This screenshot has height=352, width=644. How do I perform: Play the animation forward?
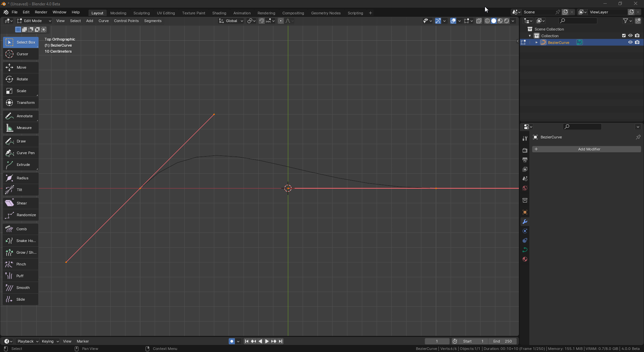coord(267,341)
